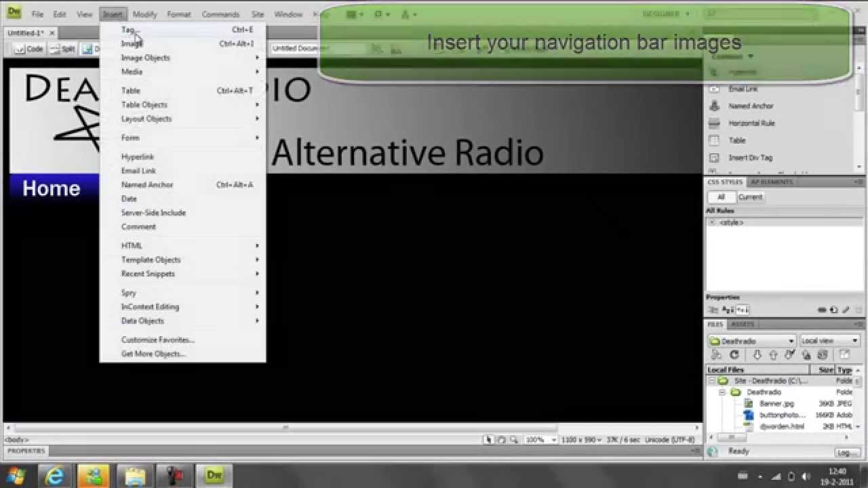Choose Get More Objects... menu entry
868x488 pixels.
coord(183,354)
